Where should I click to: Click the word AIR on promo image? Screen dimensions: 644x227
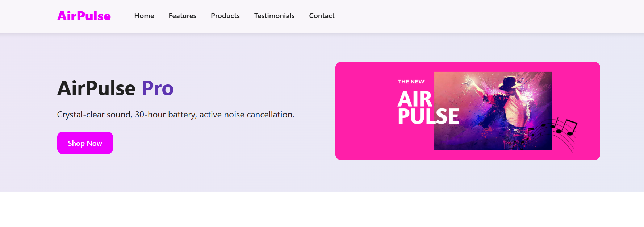415,99
